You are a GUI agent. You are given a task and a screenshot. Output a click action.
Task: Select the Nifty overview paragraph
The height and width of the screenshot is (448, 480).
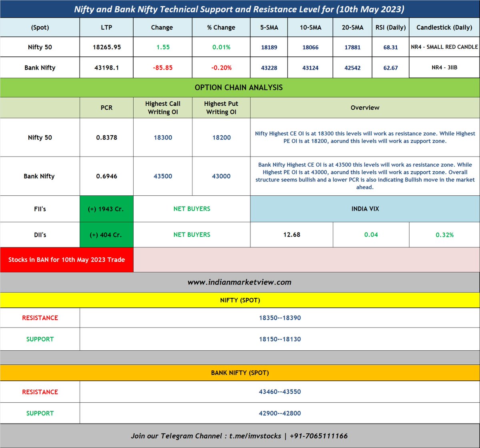365,137
